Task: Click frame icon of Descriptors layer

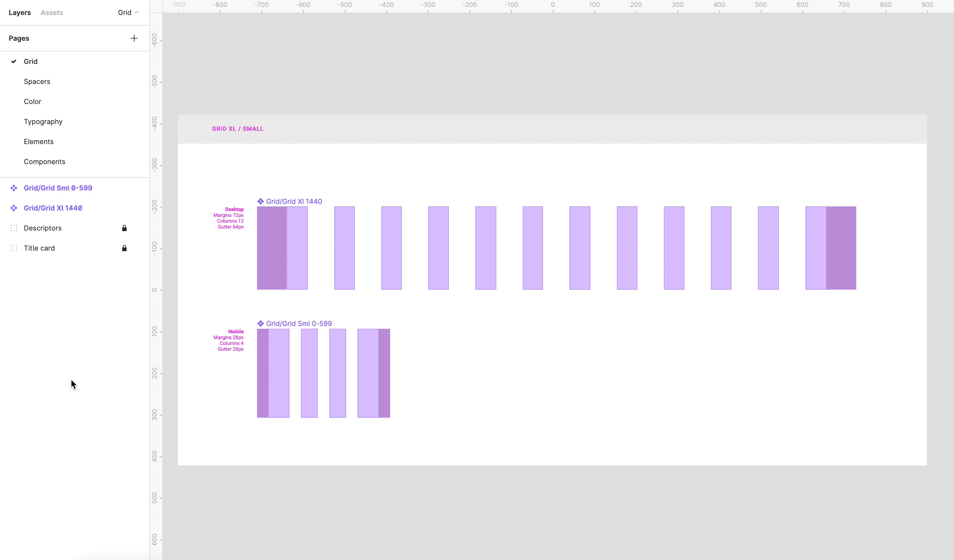Action: 13,228
